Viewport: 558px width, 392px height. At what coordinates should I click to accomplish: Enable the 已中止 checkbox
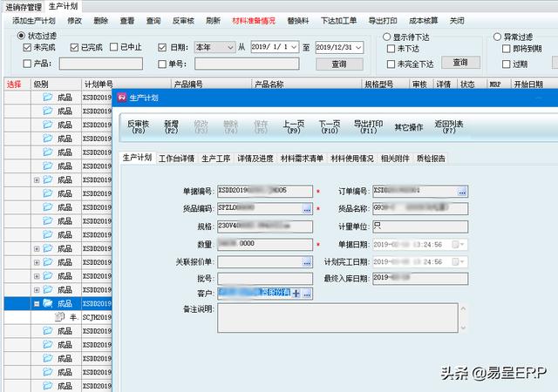tap(112, 47)
